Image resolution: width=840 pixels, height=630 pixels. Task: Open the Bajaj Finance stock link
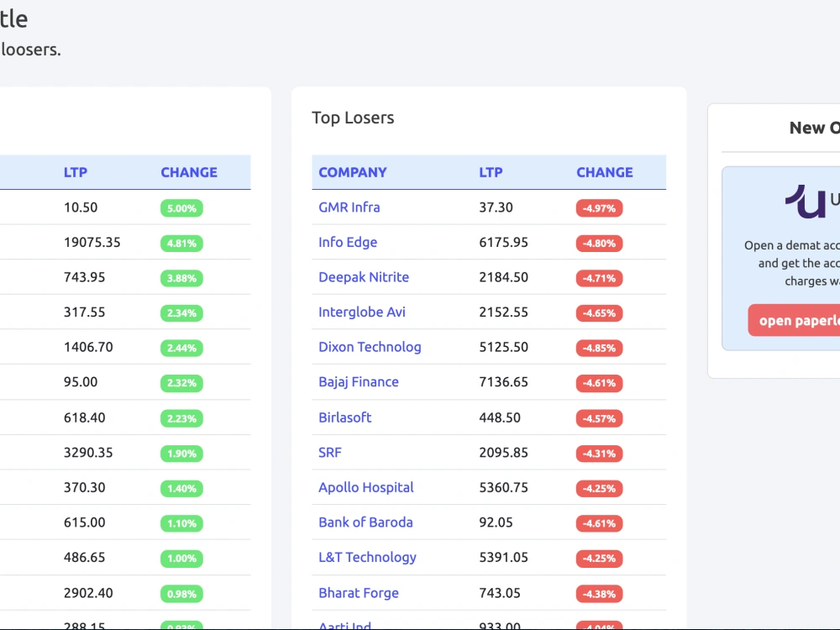359,382
